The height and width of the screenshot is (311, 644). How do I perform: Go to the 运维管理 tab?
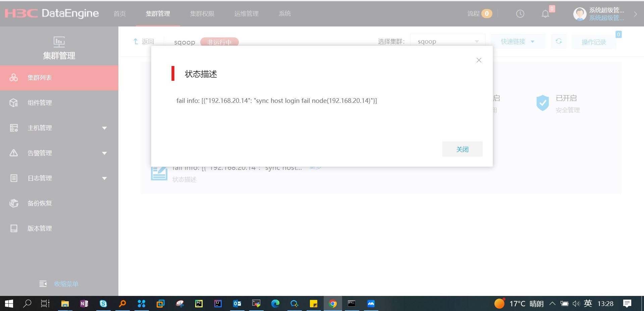coord(247,14)
